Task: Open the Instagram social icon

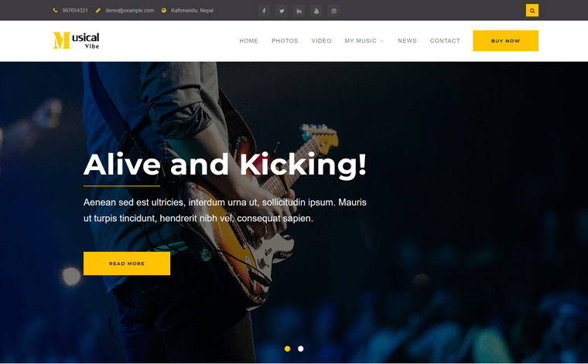Action: point(333,11)
